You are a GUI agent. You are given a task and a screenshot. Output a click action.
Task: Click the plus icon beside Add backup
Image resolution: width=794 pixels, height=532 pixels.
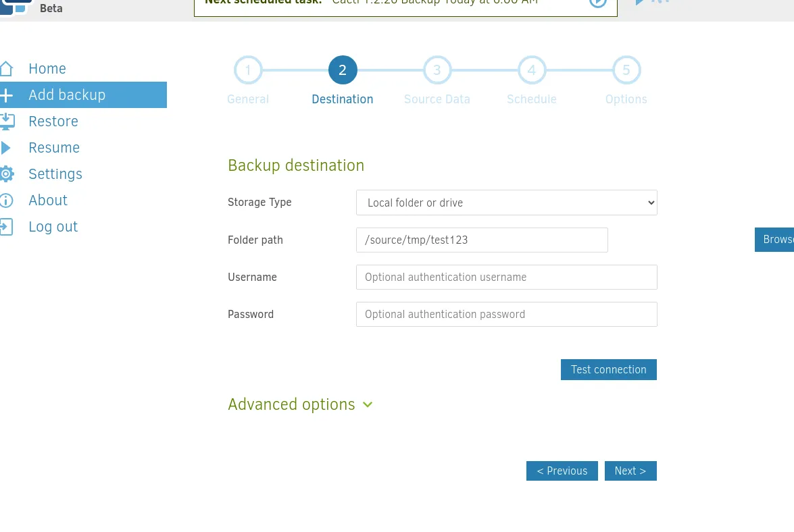click(x=6, y=95)
